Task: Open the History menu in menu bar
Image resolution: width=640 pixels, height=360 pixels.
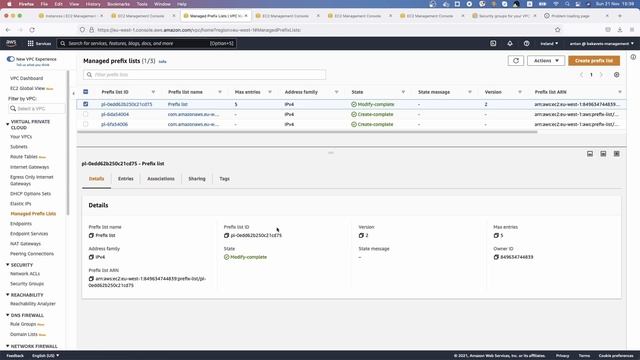Action: pos(93,4)
